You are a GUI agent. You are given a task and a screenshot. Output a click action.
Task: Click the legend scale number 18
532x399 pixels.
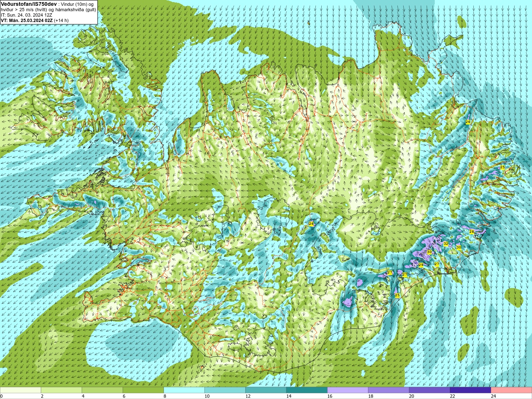[x=371, y=396]
